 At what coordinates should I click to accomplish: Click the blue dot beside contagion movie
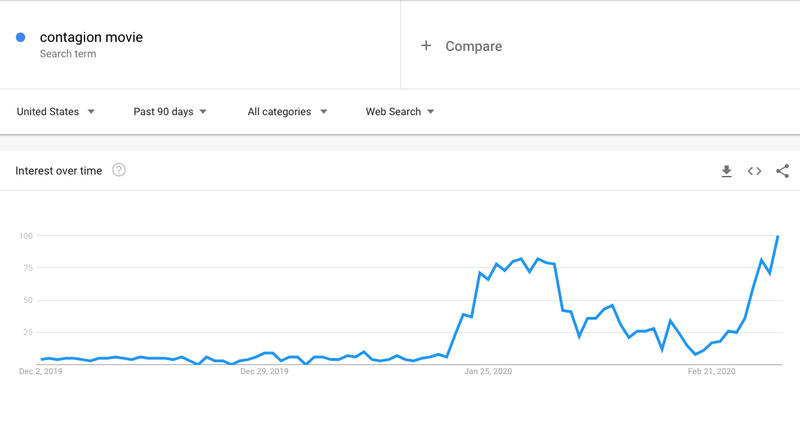tap(20, 38)
